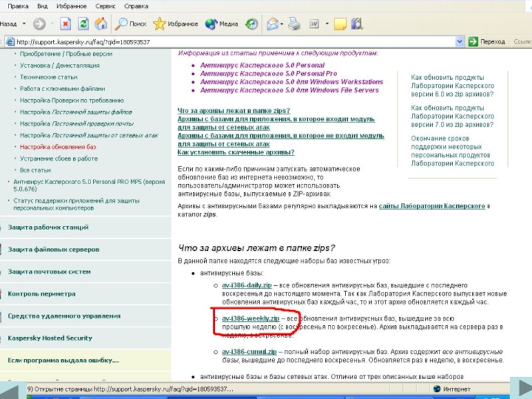Image resolution: width=532 pixels, height=399 pixels.
Task: Open Антивирус Касперского 5.0 Personal Pro product link
Action: pos(269,73)
